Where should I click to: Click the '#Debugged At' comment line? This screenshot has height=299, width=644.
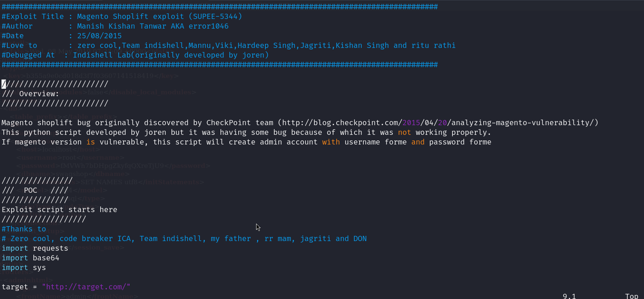tap(28, 55)
